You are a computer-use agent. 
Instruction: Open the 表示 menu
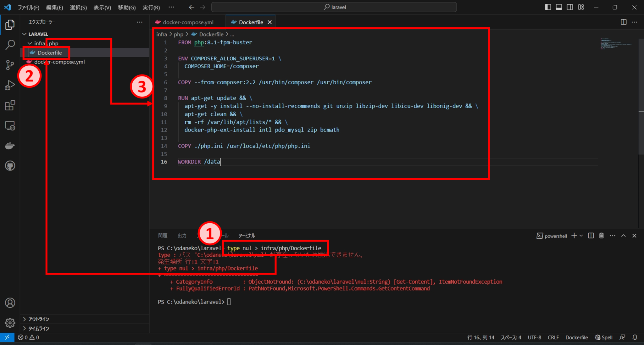pyautogui.click(x=102, y=7)
